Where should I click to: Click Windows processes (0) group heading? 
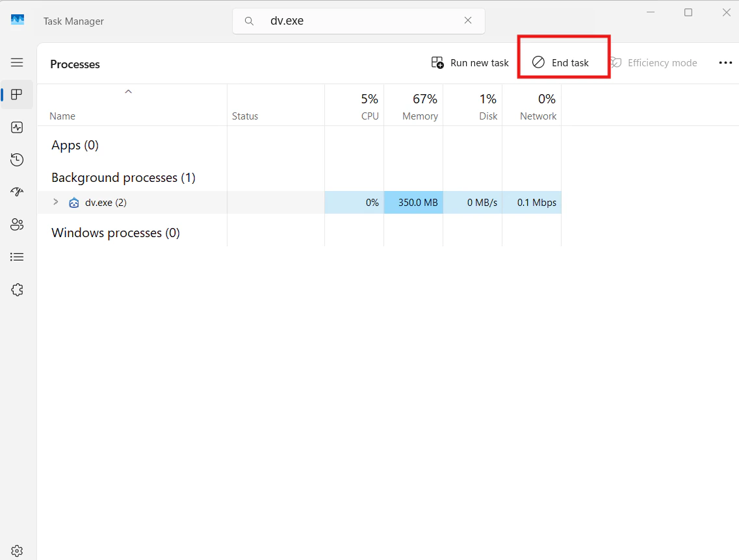pyautogui.click(x=116, y=233)
